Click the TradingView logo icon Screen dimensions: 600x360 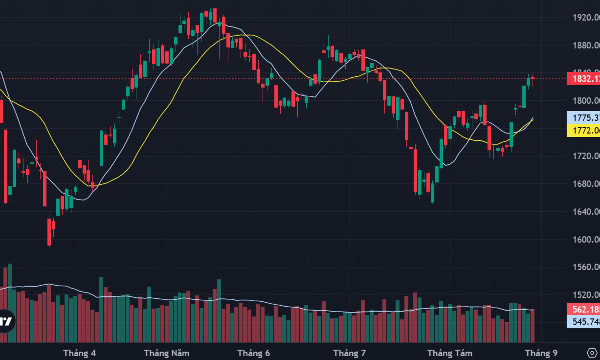(5, 321)
